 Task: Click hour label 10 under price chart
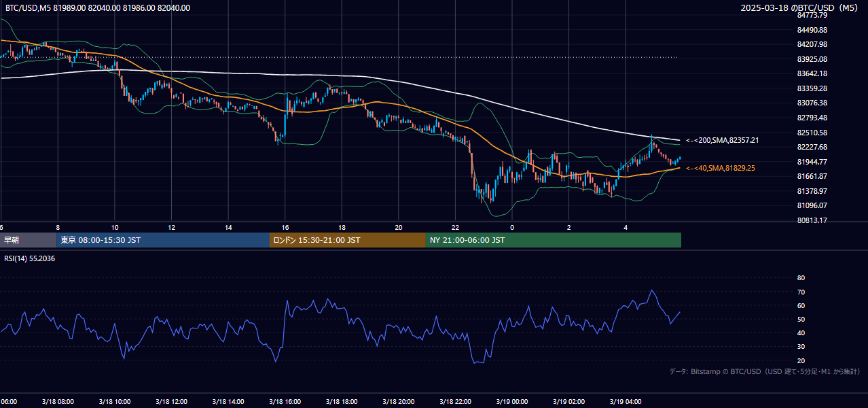tap(115, 228)
